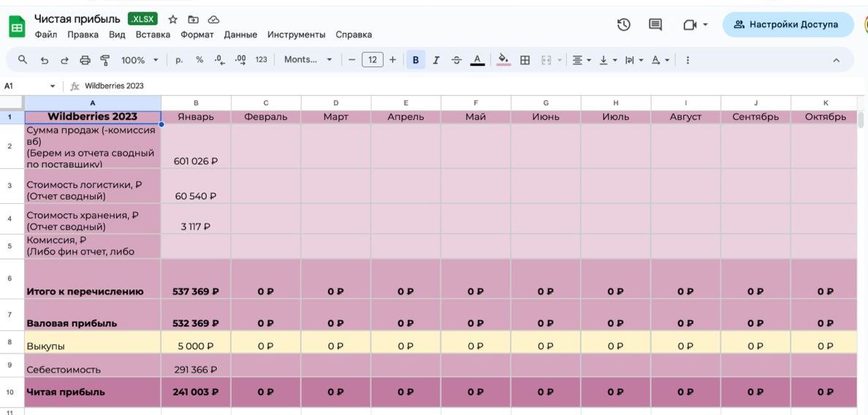Open vertical align dropdown
The width and height of the screenshot is (868, 415).
pyautogui.click(x=607, y=60)
